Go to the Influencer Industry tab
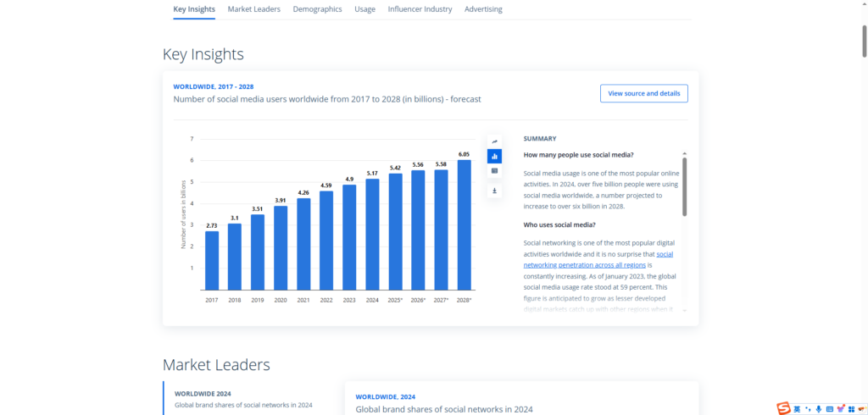Image resolution: width=868 pixels, height=415 pixels. [x=420, y=9]
